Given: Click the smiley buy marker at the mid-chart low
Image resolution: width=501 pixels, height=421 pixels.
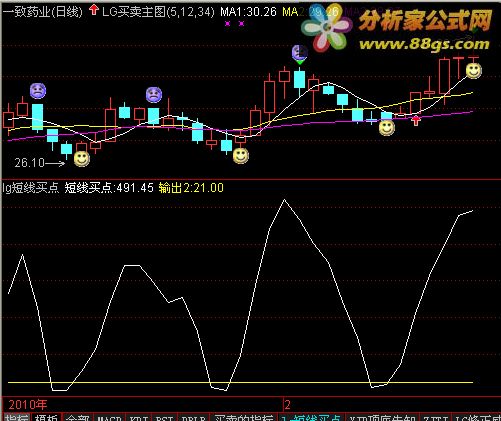Looking at the screenshot, I should (241, 156).
